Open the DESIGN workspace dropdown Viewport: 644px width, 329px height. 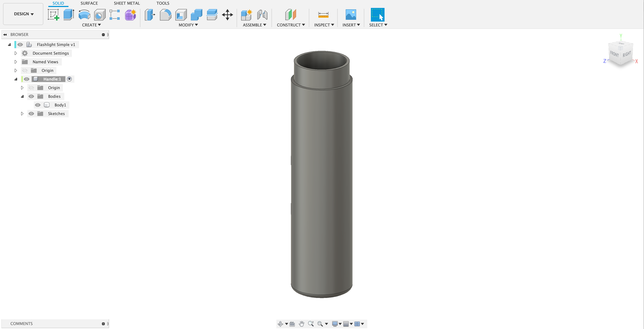[x=23, y=14]
